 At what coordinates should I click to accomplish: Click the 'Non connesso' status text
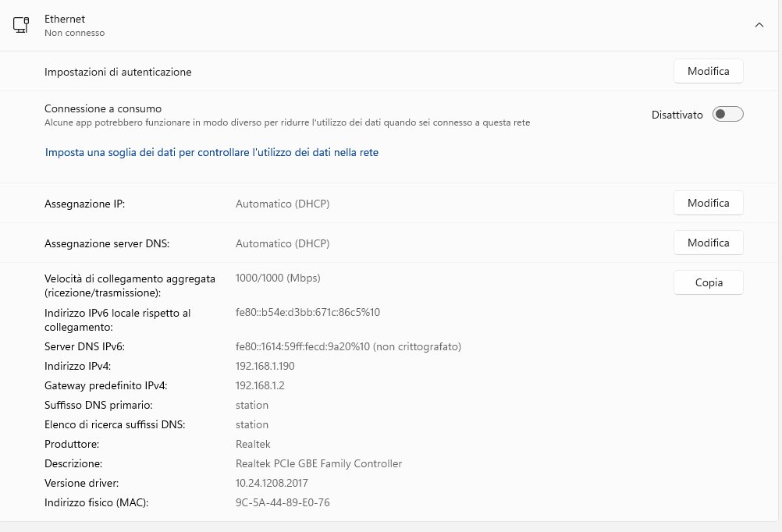[74, 33]
